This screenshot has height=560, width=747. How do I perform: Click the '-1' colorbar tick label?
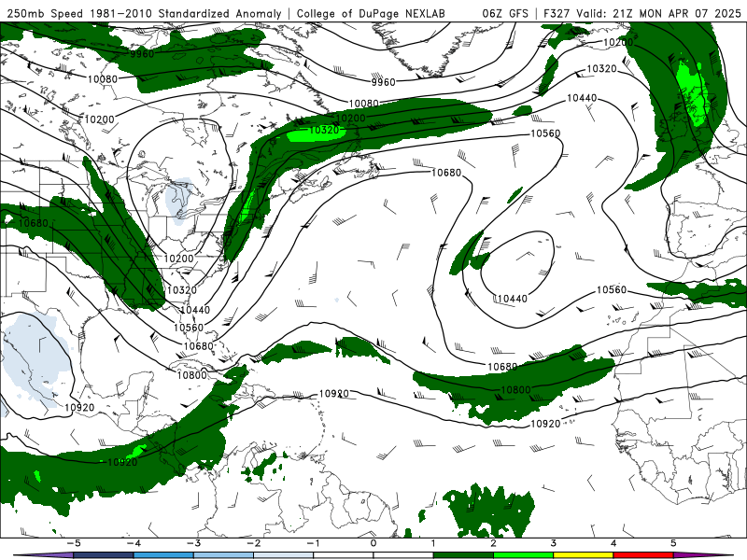point(313,543)
